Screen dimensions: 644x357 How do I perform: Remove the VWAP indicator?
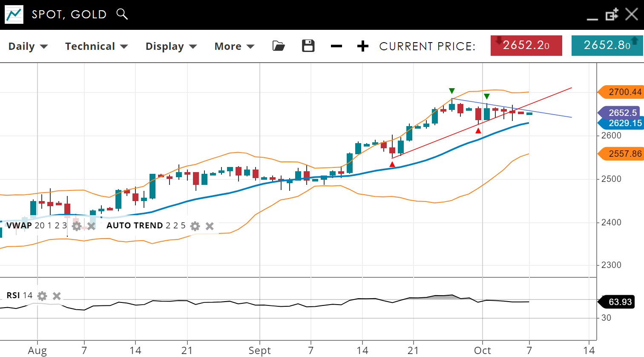click(91, 226)
